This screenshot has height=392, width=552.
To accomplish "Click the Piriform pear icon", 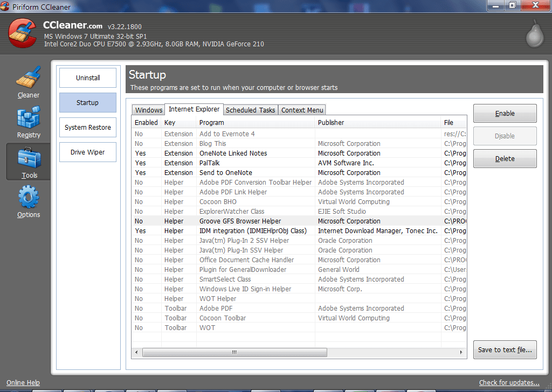I will pyautogui.click(x=534, y=33).
